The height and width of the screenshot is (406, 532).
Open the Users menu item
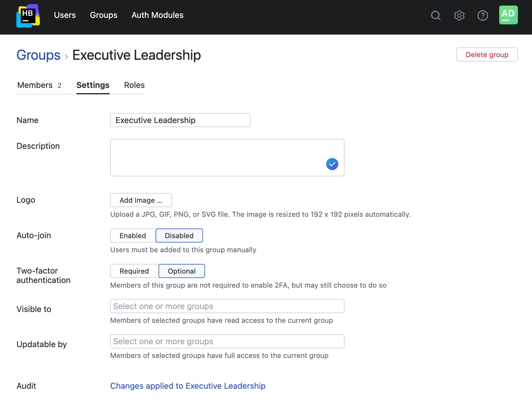(65, 15)
